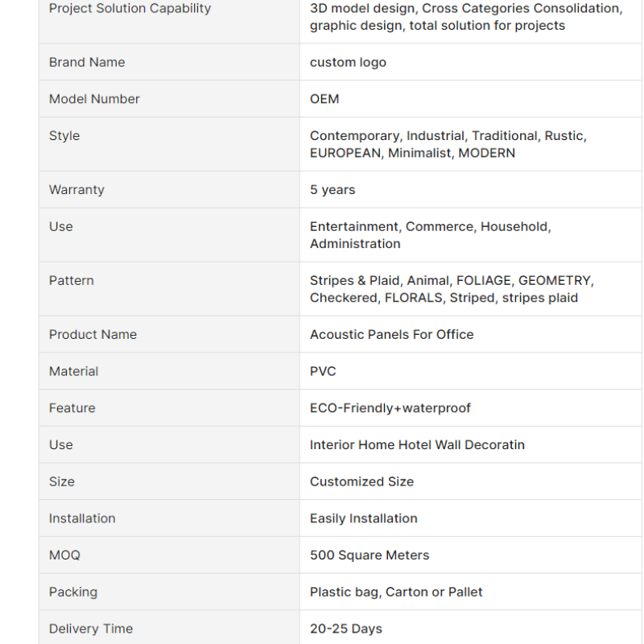
Task: Click the "Pattern" attribute label
Action: click(x=72, y=281)
